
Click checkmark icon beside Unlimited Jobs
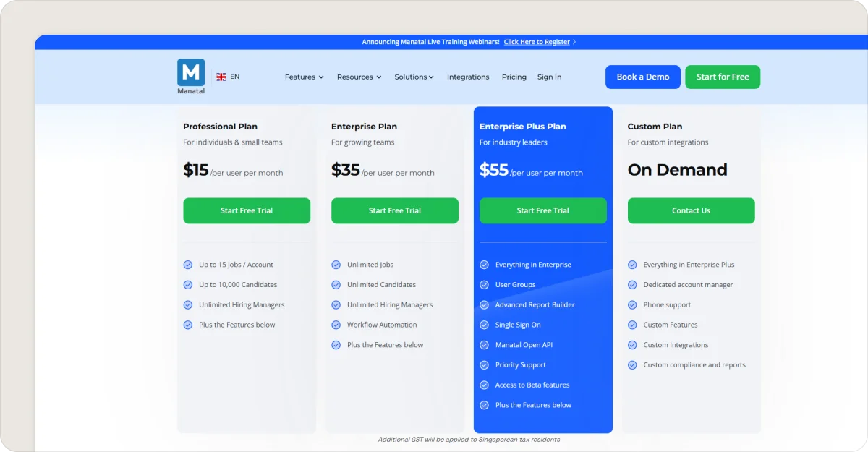pos(336,265)
